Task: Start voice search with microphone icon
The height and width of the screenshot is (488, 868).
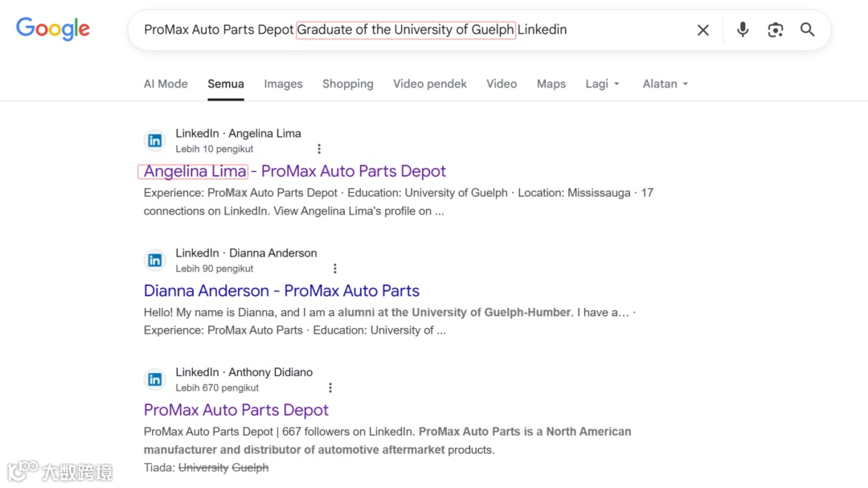Action: click(x=743, y=30)
